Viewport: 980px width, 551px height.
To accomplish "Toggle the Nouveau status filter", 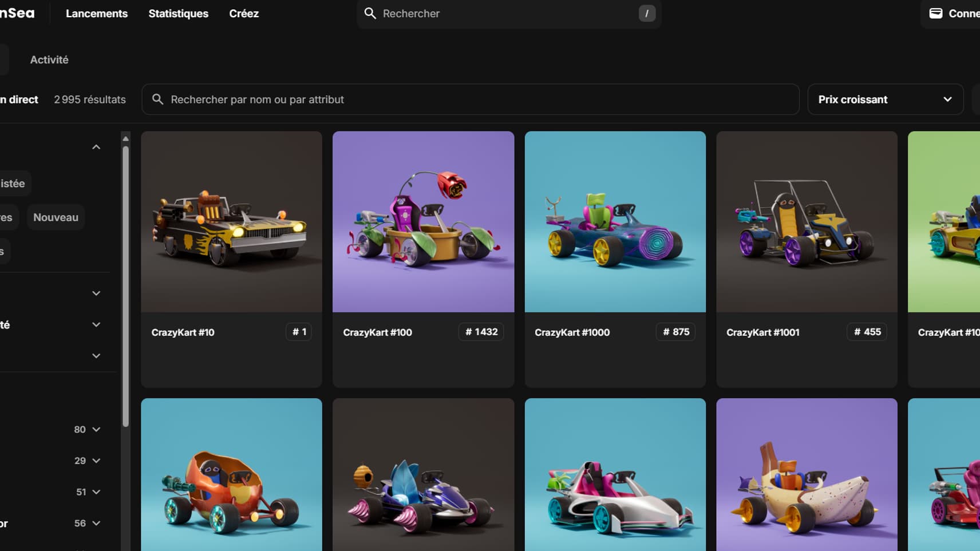I will pyautogui.click(x=56, y=217).
